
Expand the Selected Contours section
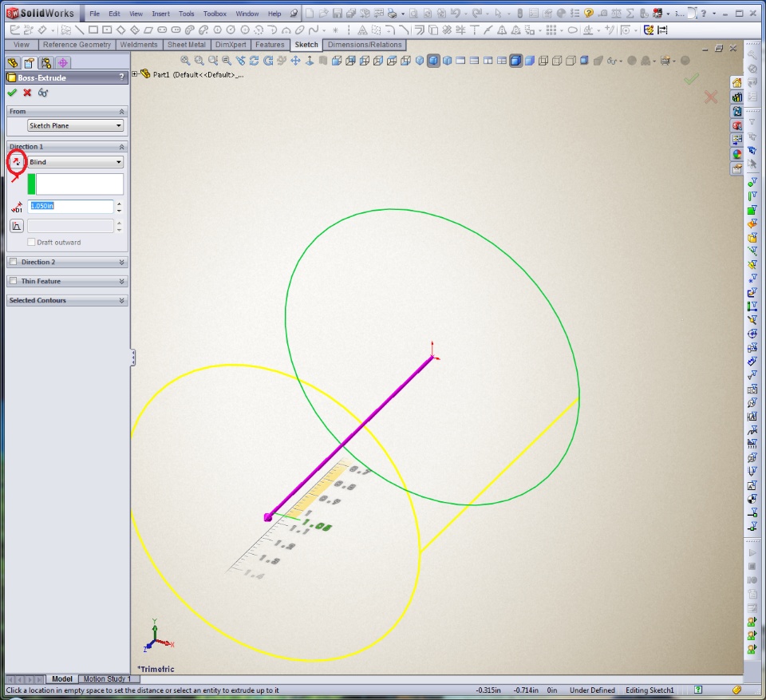121,300
